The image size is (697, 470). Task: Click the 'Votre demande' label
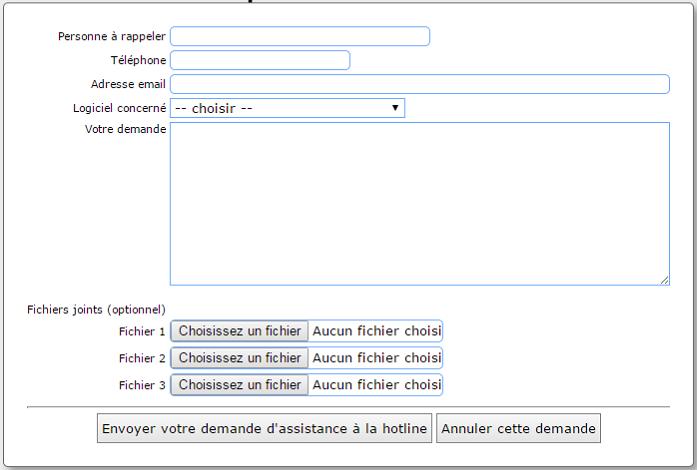pos(126,129)
